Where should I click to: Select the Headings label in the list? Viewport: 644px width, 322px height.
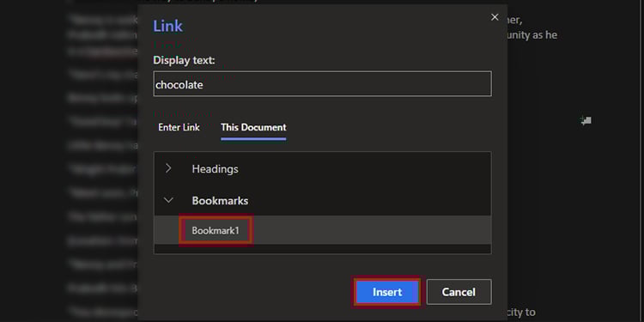[x=215, y=169]
